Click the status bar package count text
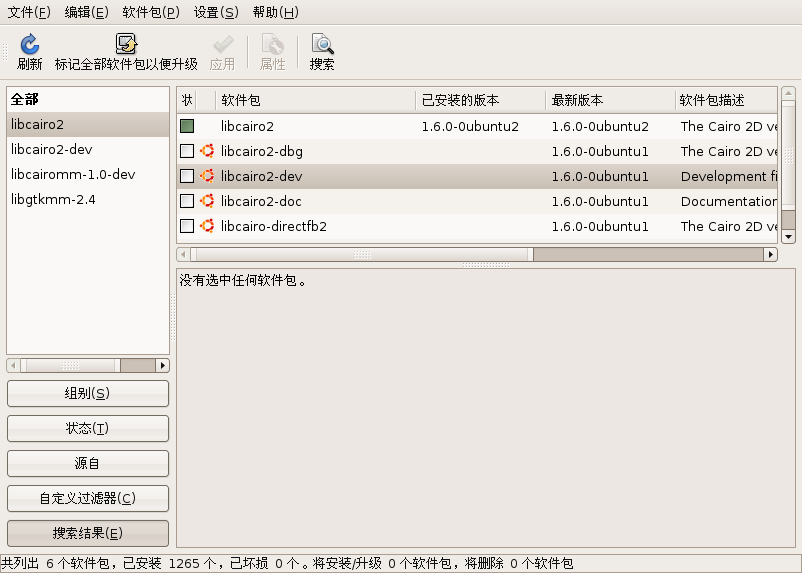Screen dimensions: 802x573 (x=287, y=564)
